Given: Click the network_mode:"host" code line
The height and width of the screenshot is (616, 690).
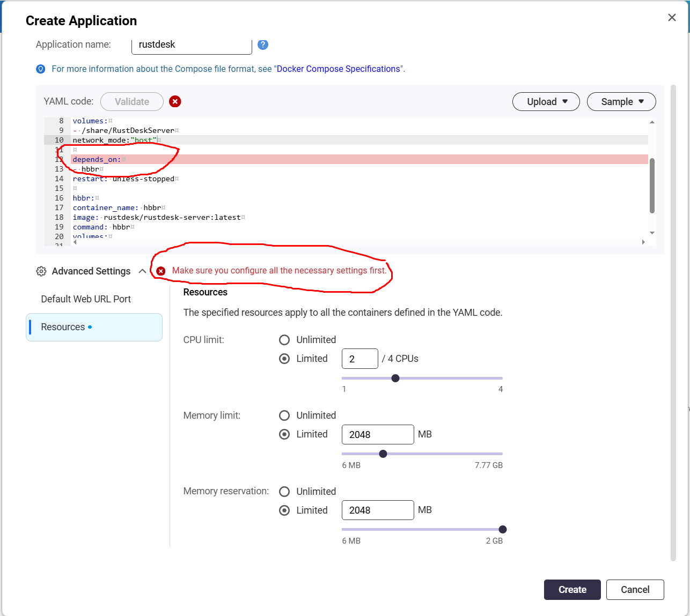Looking at the screenshot, I should (x=359, y=140).
